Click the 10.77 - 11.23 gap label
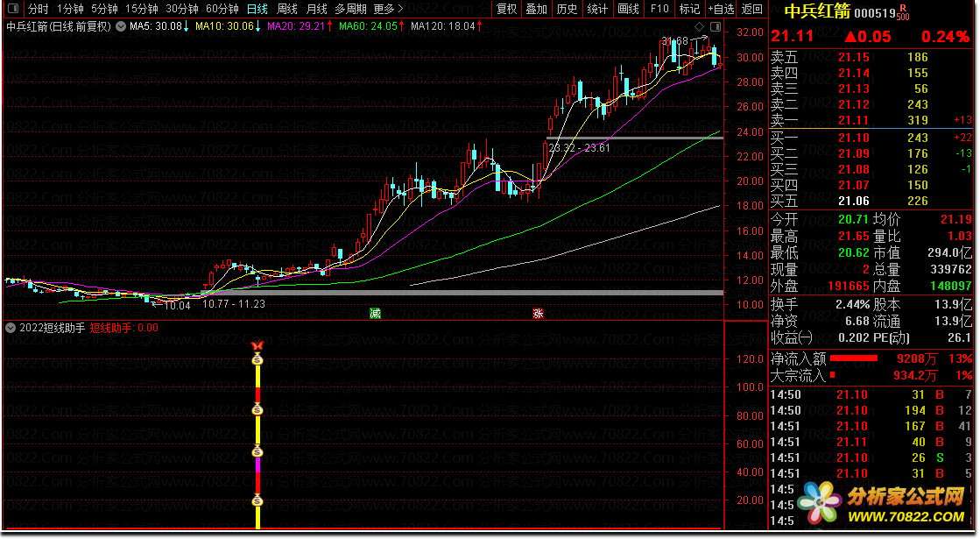 pyautogui.click(x=234, y=304)
